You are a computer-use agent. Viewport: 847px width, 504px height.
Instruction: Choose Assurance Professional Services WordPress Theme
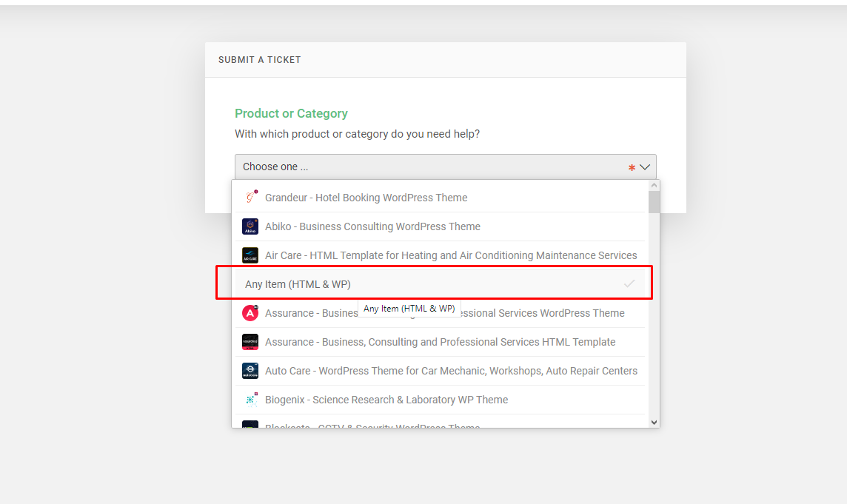[x=441, y=313]
